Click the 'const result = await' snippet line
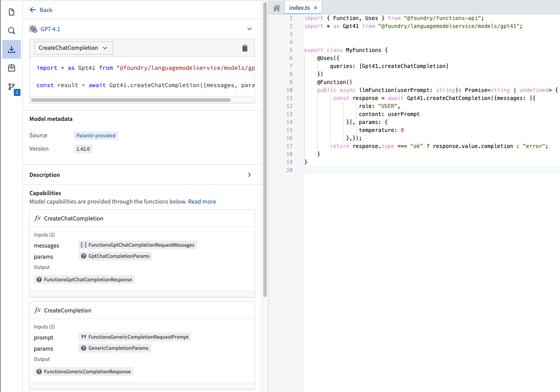This screenshot has height=392, width=560. tap(145, 85)
